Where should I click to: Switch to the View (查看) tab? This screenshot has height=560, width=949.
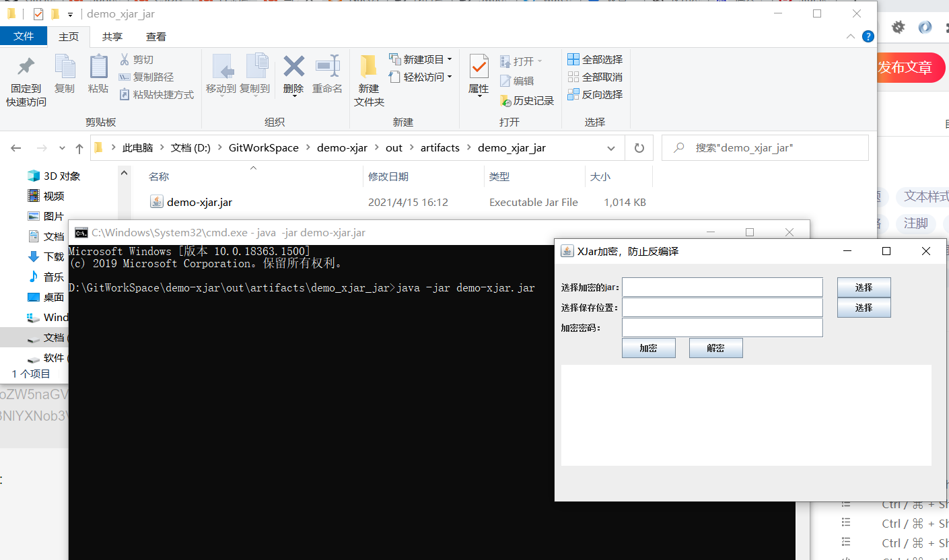(156, 36)
